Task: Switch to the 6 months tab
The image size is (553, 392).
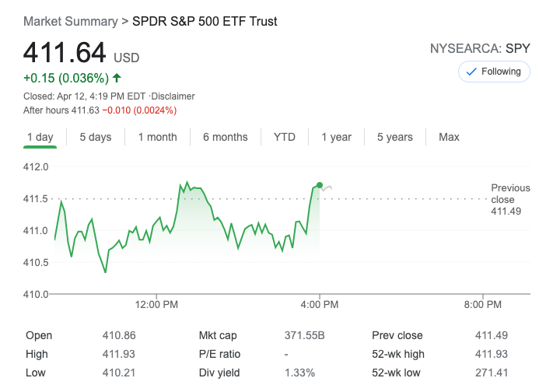Action: click(225, 137)
